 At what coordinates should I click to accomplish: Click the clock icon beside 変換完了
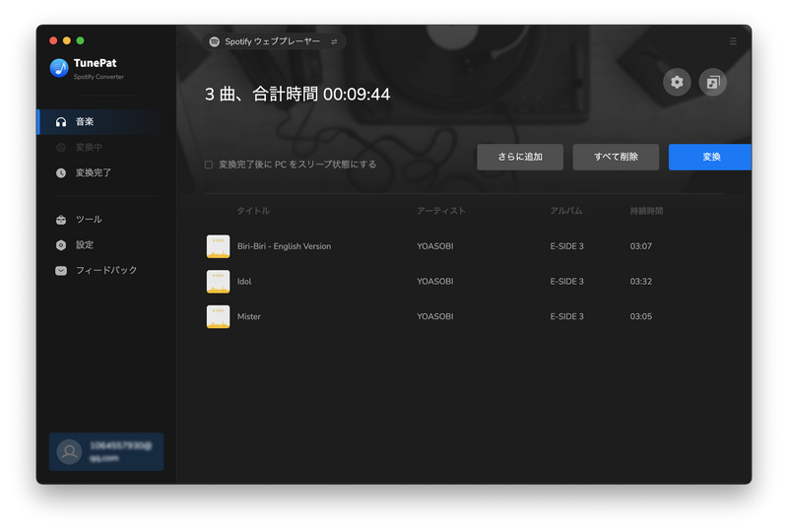point(61,173)
